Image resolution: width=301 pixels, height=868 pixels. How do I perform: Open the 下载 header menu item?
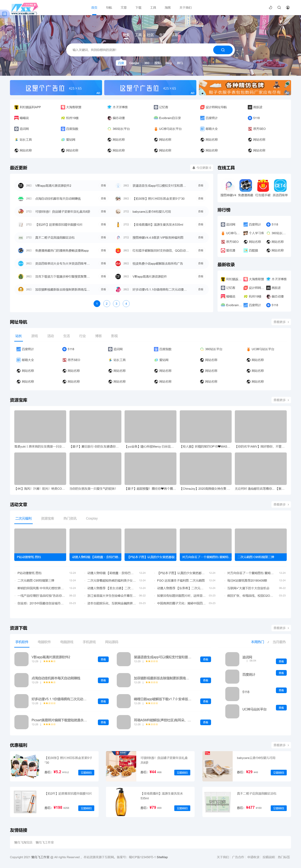tap(138, 7)
